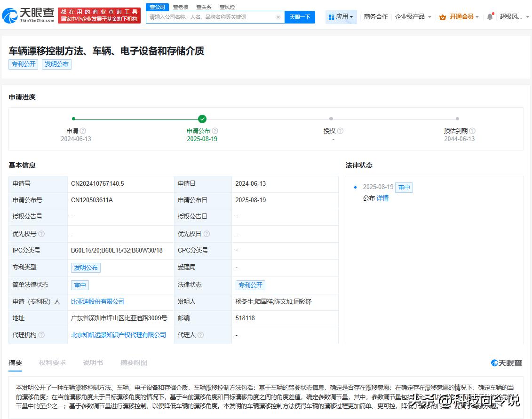The height and width of the screenshot is (419, 532).
Task: Click the Tianyancha logo
Action: (x=28, y=15)
